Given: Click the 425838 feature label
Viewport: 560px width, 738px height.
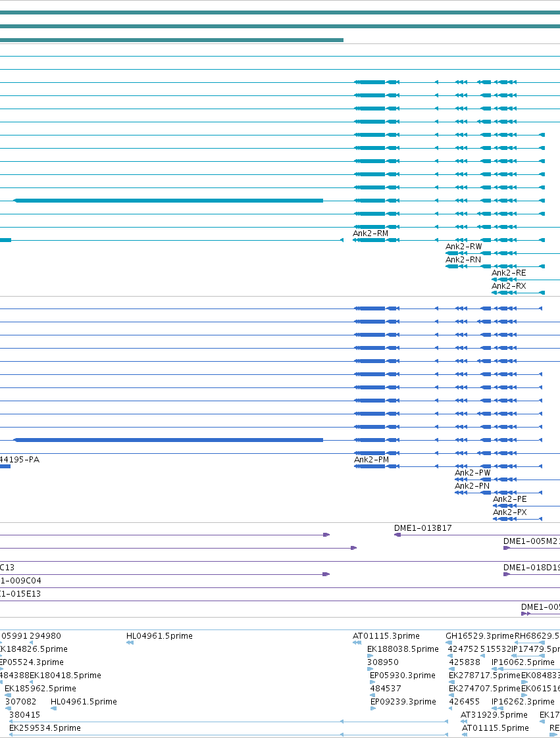Looking at the screenshot, I should (465, 663).
